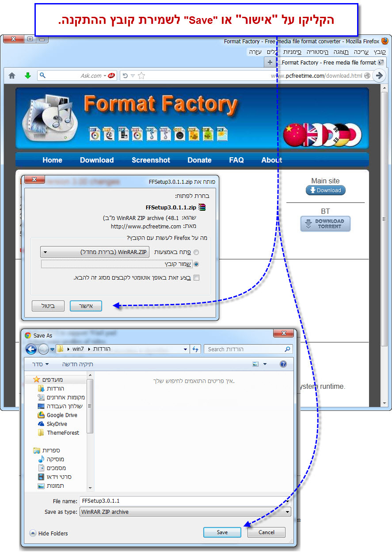Select הורדות under favorites in sidebar
This screenshot has width=392, height=554.
[51, 388]
